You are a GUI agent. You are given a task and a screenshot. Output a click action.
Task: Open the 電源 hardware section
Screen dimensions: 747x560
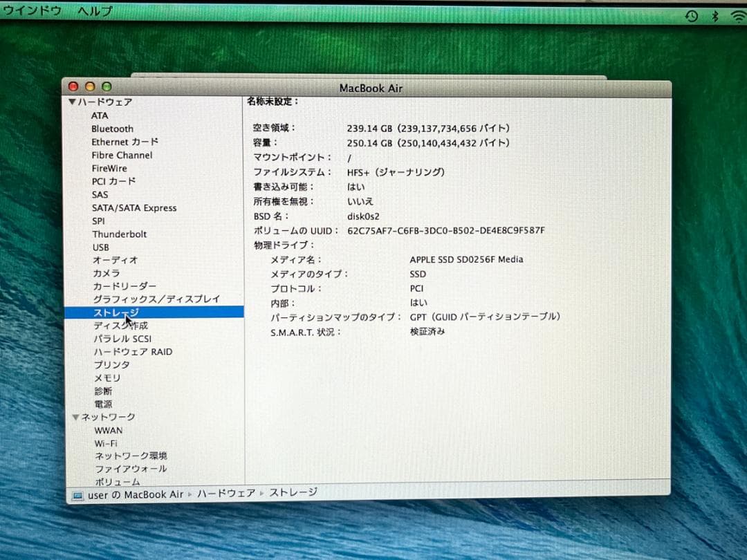point(102,404)
